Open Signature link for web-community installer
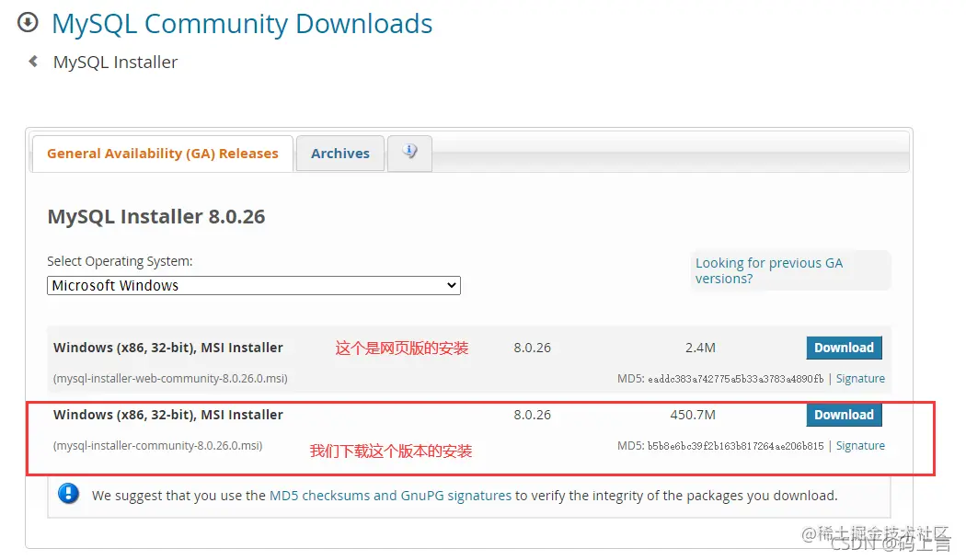966x560 pixels. 860,378
